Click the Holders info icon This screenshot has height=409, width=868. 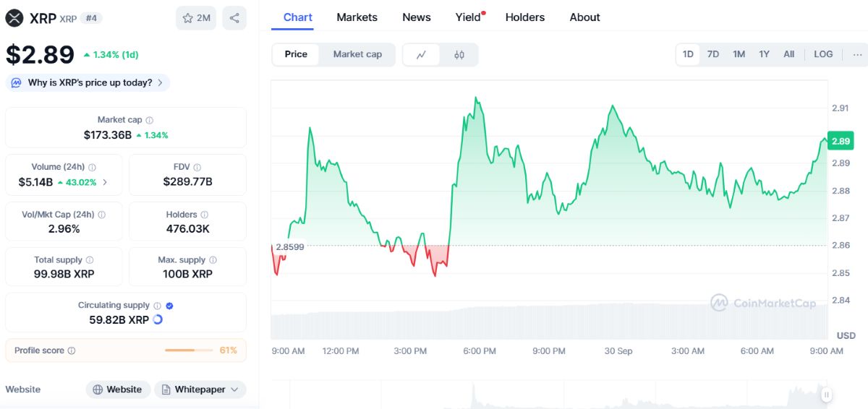coord(205,215)
